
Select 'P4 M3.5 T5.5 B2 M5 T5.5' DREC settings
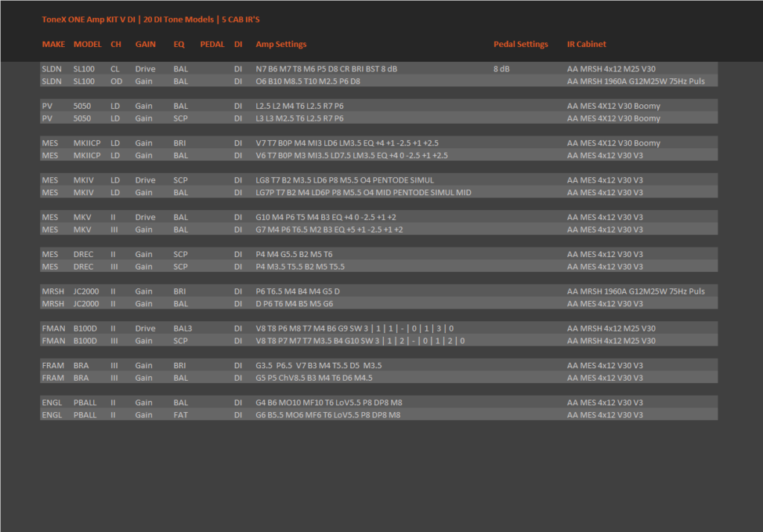click(300, 267)
